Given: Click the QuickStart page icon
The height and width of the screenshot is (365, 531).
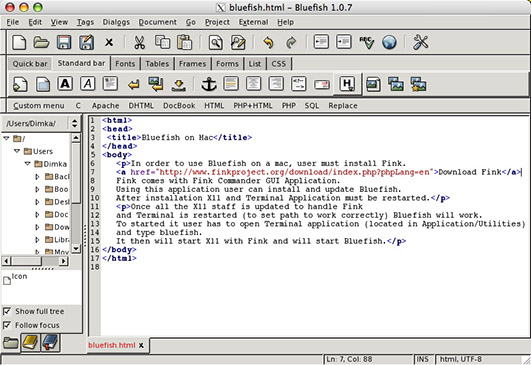Looking at the screenshot, I should click(x=20, y=84).
